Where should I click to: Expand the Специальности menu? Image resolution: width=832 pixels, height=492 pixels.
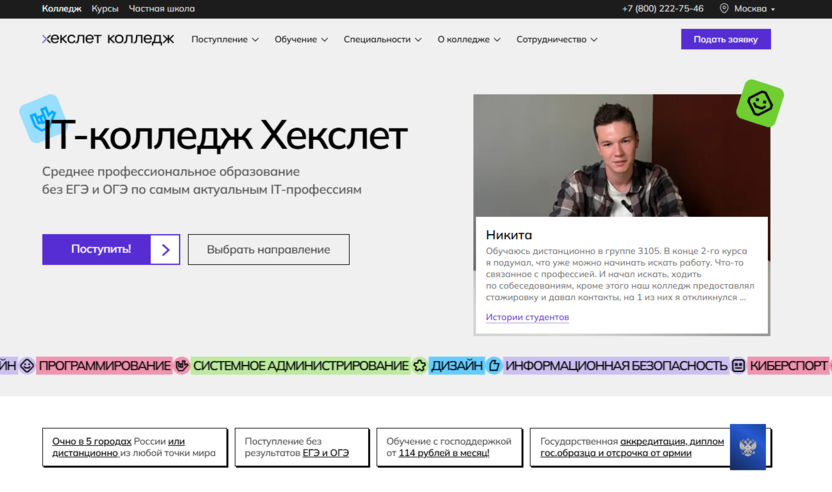coord(383,39)
